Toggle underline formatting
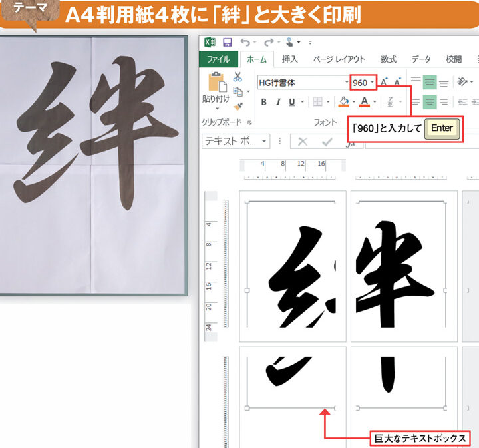Viewport: 479px width, 448px height. (x=292, y=102)
